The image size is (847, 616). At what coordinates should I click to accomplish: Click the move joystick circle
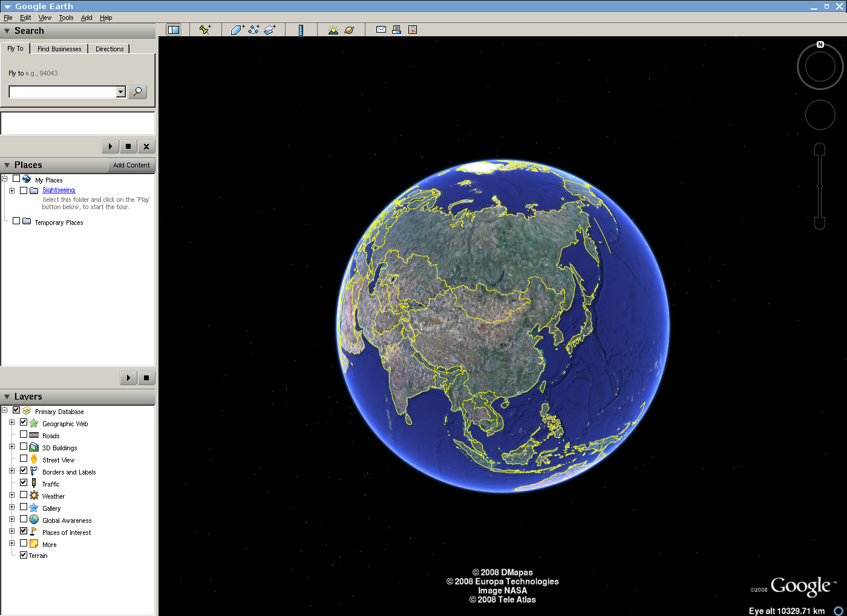[x=820, y=115]
